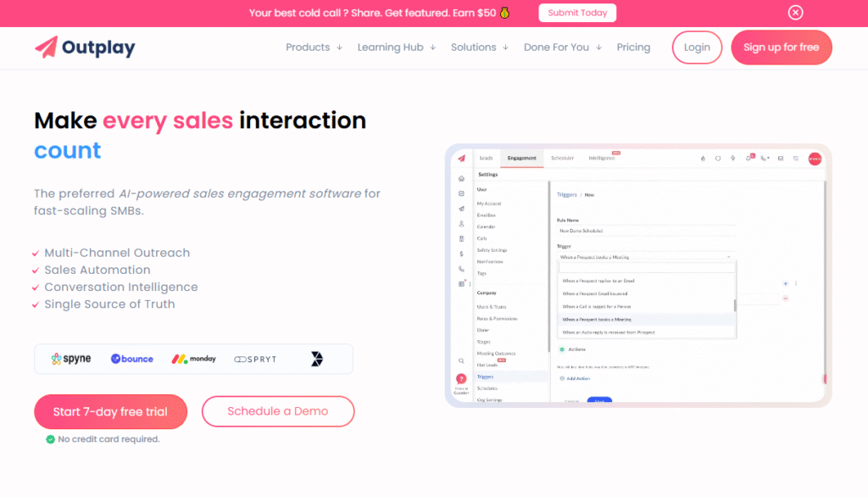The image size is (868, 497).
Task: Open the Tasks checkbox icon in app sidebar
Action: tap(461, 194)
